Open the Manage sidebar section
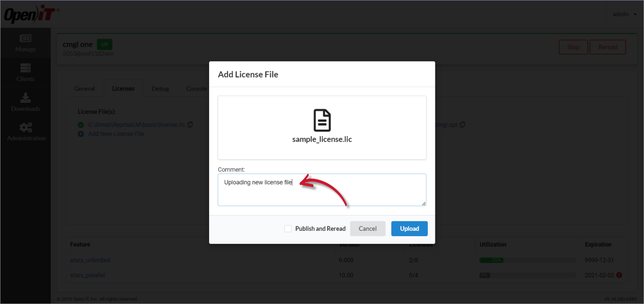This screenshot has width=644, height=304. [25, 43]
